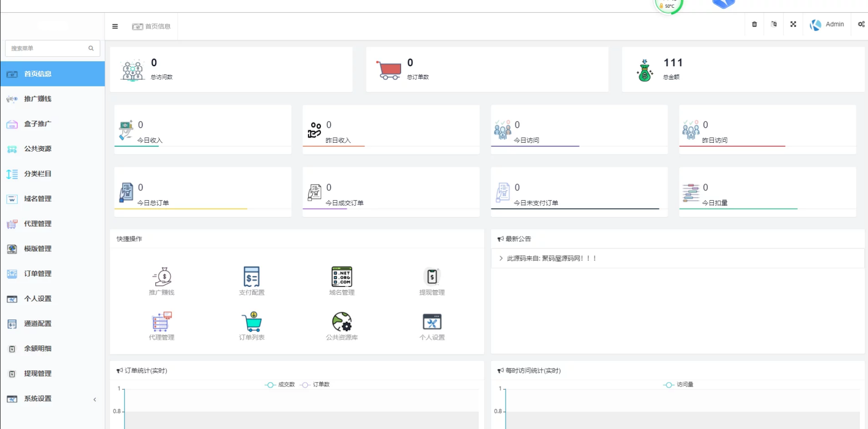Toggle 访问量 series in visits chart legend
Screen dimensions: 868x429
[679, 385]
